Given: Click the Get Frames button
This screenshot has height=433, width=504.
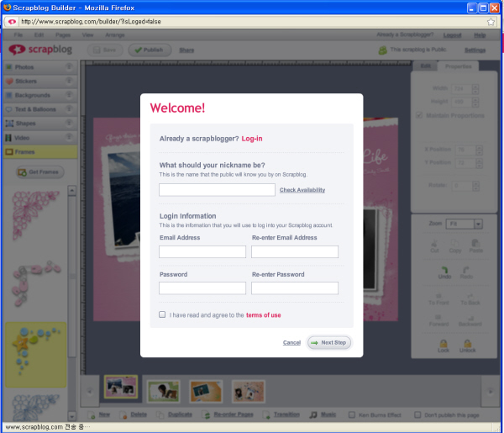Looking at the screenshot, I should click(40, 172).
